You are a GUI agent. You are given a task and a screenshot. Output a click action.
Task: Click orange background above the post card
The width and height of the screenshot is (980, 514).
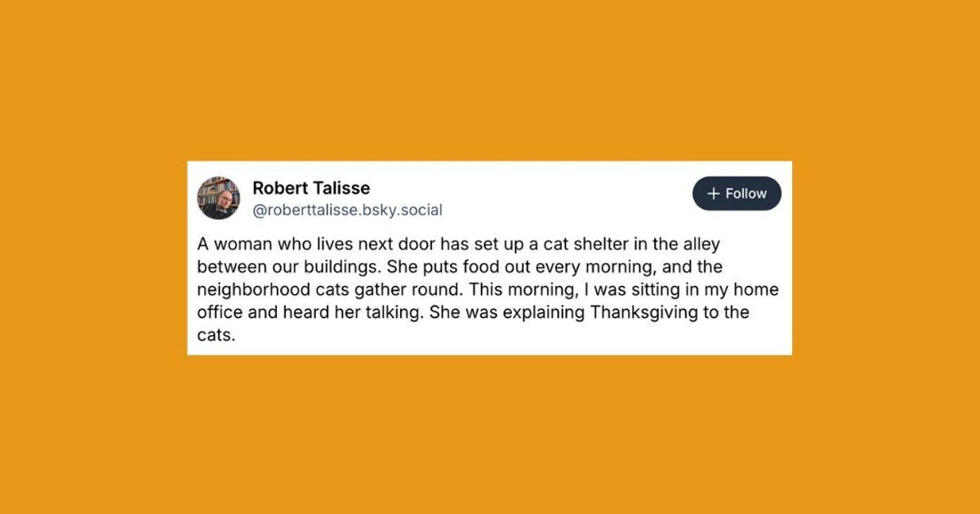(490, 82)
